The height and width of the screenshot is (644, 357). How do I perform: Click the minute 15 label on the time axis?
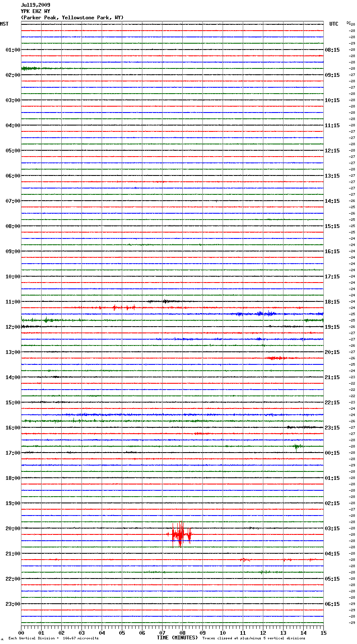point(323,633)
